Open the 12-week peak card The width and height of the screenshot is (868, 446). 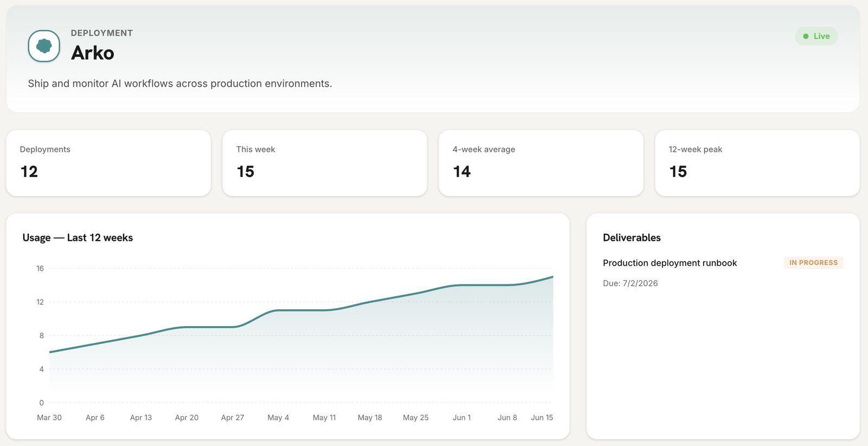tap(757, 163)
